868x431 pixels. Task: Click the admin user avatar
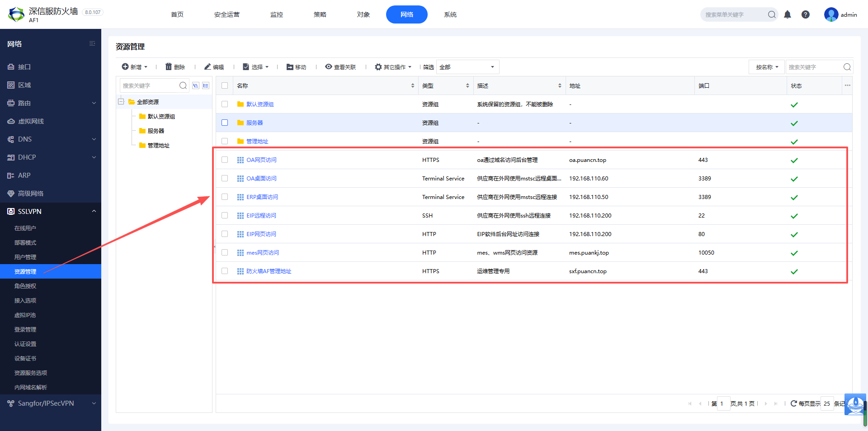(831, 14)
